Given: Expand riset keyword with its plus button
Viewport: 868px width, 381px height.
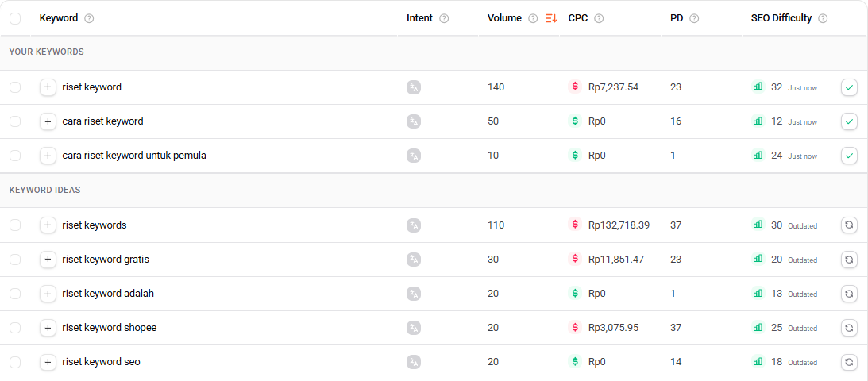Looking at the screenshot, I should point(48,87).
